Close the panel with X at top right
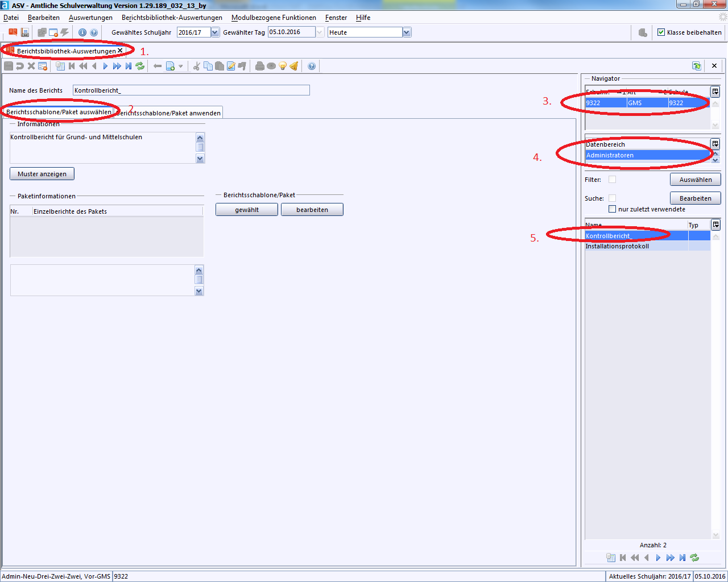 (x=714, y=66)
